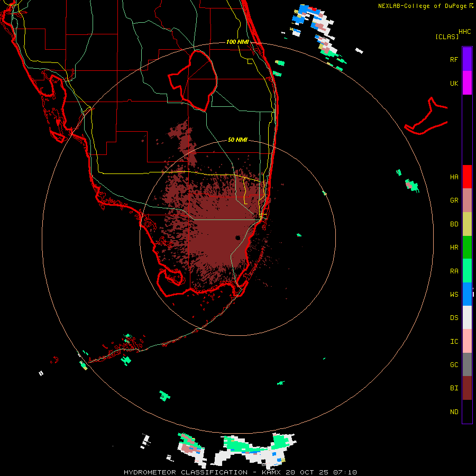
Task: Click the IC pink legend swatch
Action: 467,341
